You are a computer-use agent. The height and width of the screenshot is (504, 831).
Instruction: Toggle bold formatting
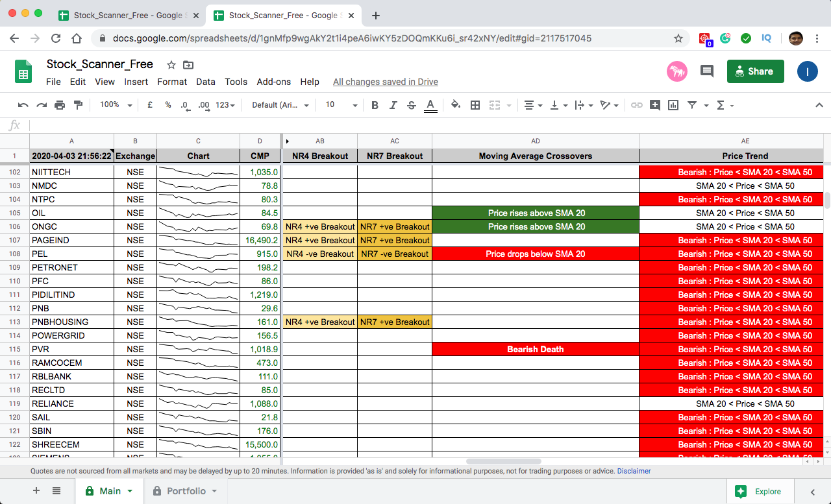pyautogui.click(x=375, y=105)
